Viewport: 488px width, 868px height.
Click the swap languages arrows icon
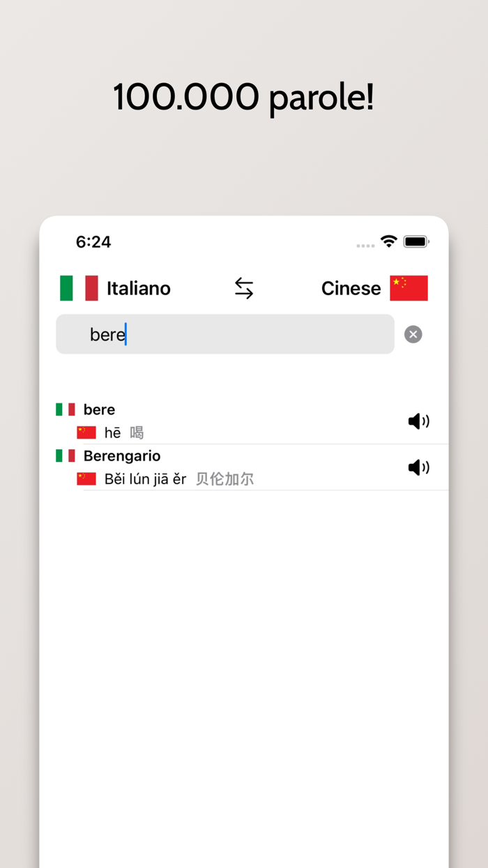click(243, 287)
